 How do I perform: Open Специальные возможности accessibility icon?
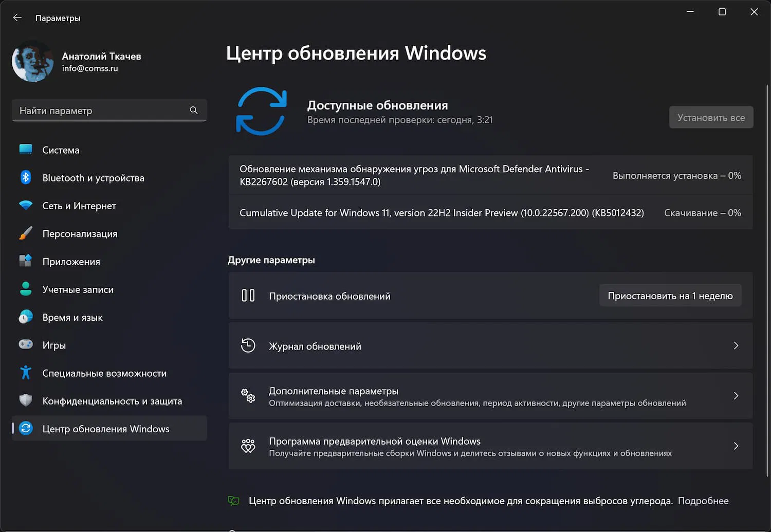(26, 373)
